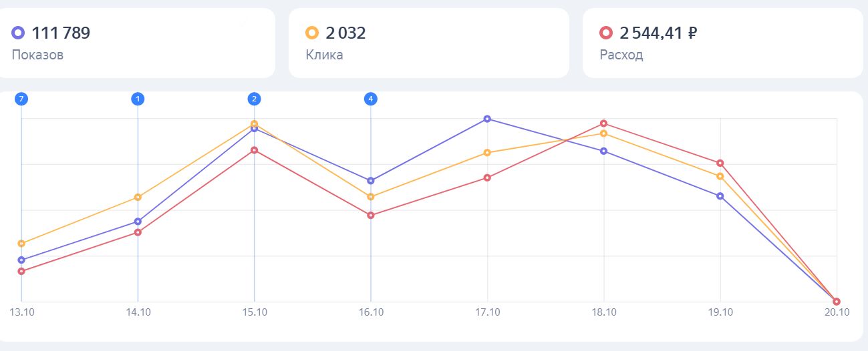Click the 20.10 date label on the axis
868x351 pixels.
click(x=837, y=312)
